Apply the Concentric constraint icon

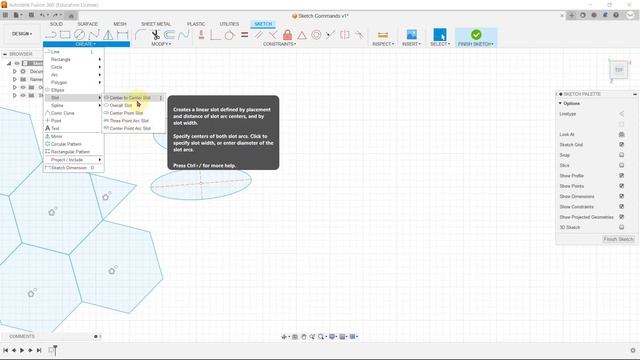point(316,35)
